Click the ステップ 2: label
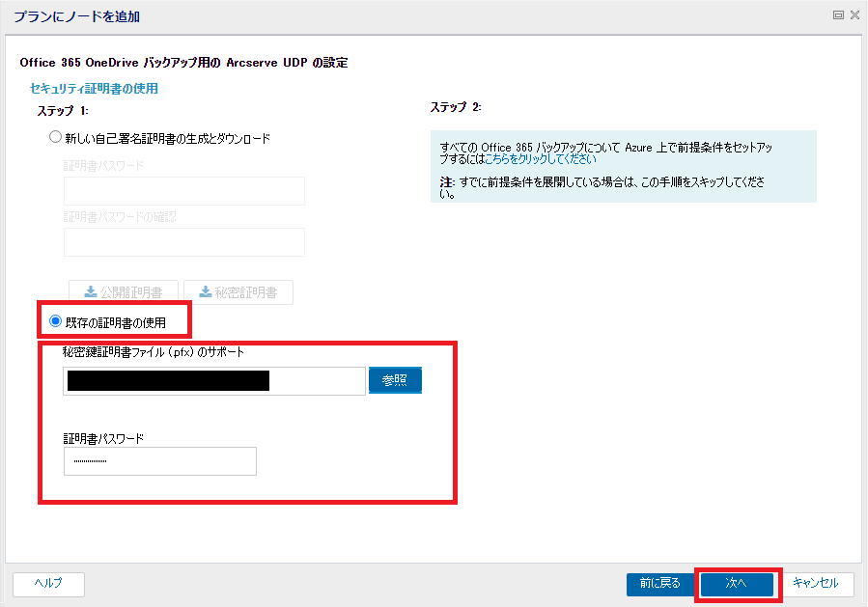 456,107
